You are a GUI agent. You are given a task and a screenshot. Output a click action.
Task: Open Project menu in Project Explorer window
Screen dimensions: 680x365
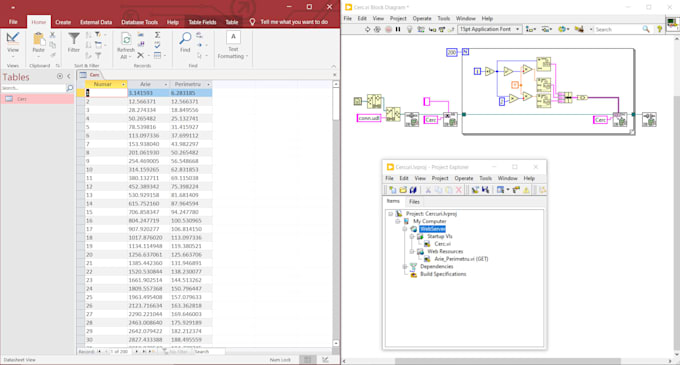click(440, 178)
